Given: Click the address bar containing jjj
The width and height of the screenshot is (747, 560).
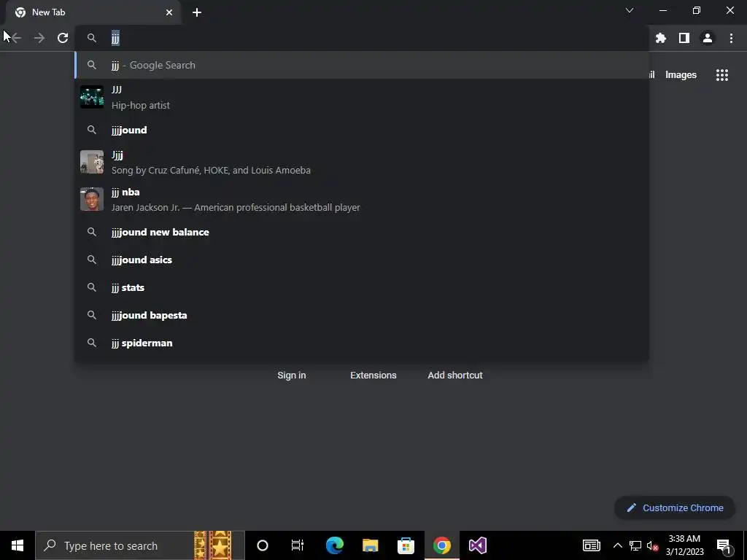Looking at the screenshot, I should point(362,38).
